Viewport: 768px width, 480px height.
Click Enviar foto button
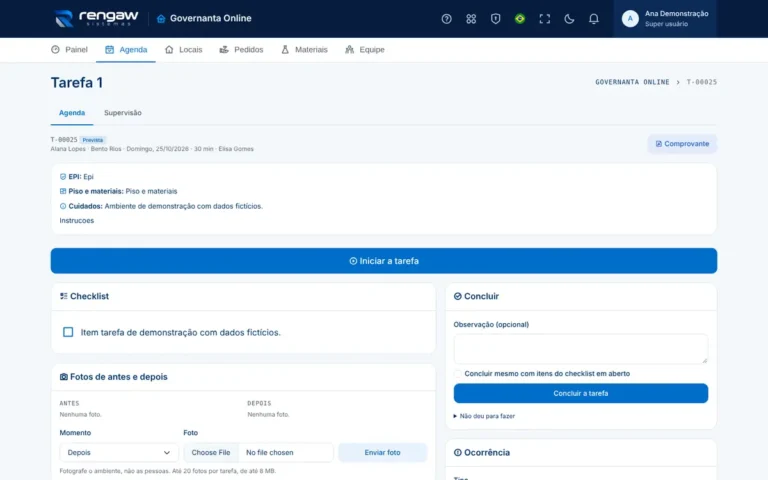[382, 453]
